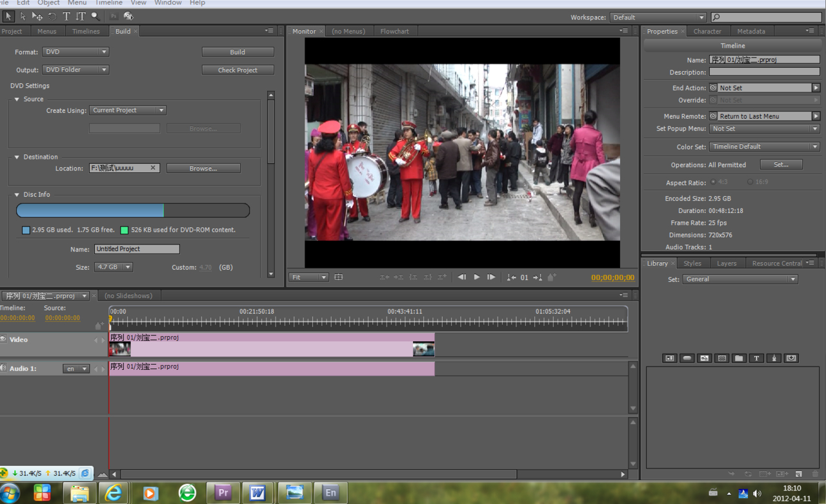
Task: Pick the Rotate tool in the toolbar
Action: [x=52, y=16]
